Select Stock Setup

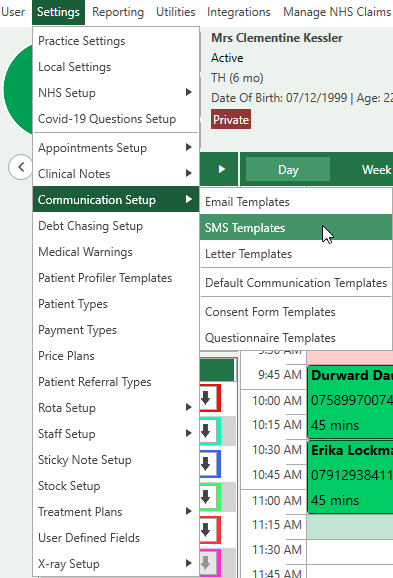tap(116, 485)
